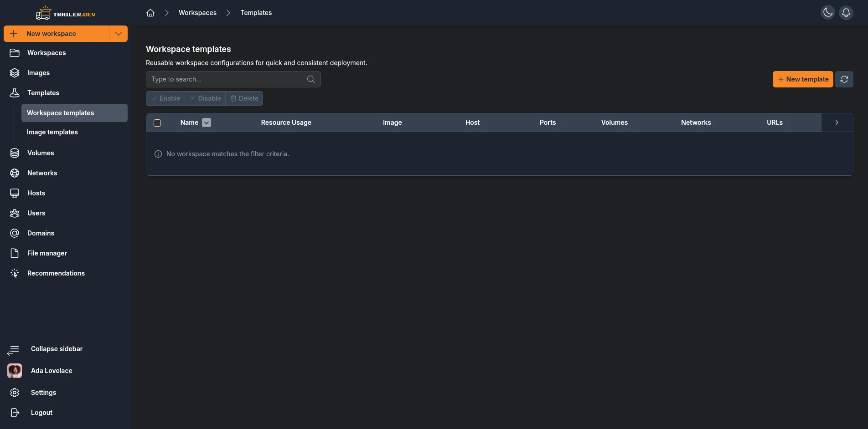
Task: Click the Image column header
Action: coord(392,123)
